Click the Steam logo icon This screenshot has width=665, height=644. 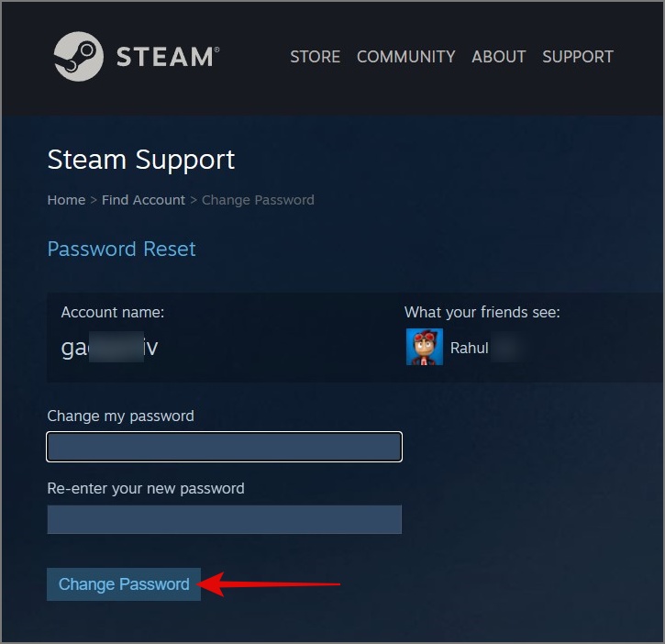tap(79, 57)
